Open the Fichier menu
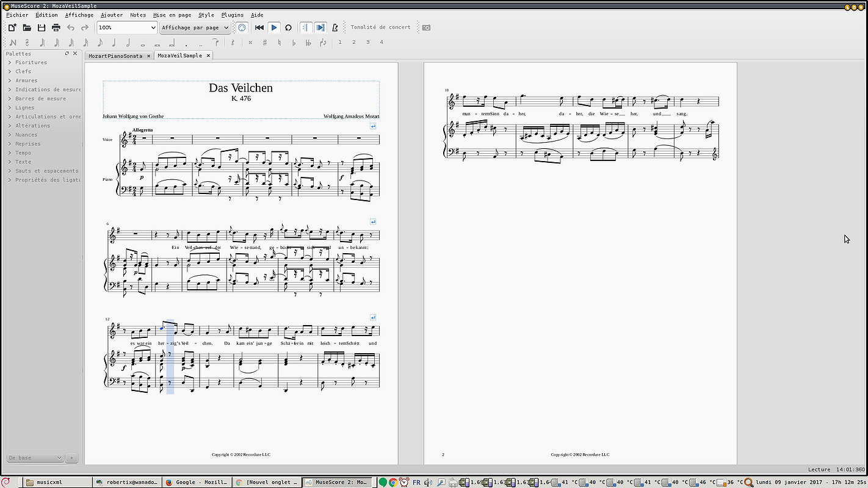This screenshot has width=868, height=488. click(x=17, y=15)
